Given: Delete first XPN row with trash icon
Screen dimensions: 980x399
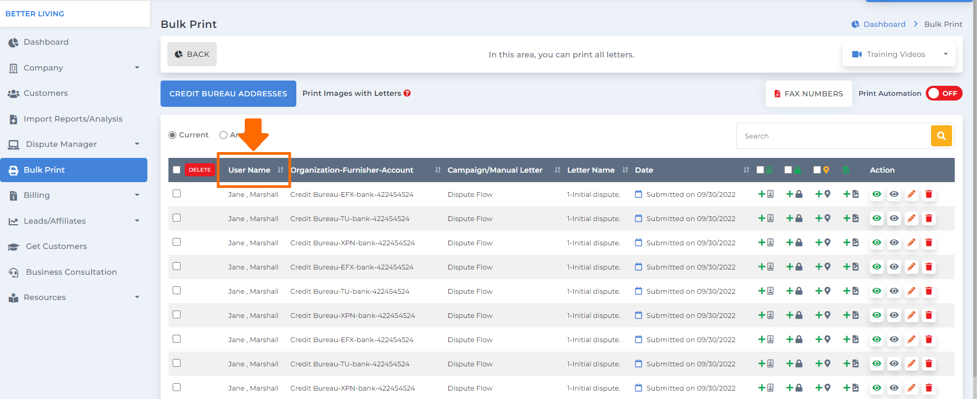Looking at the screenshot, I should click(x=929, y=243).
